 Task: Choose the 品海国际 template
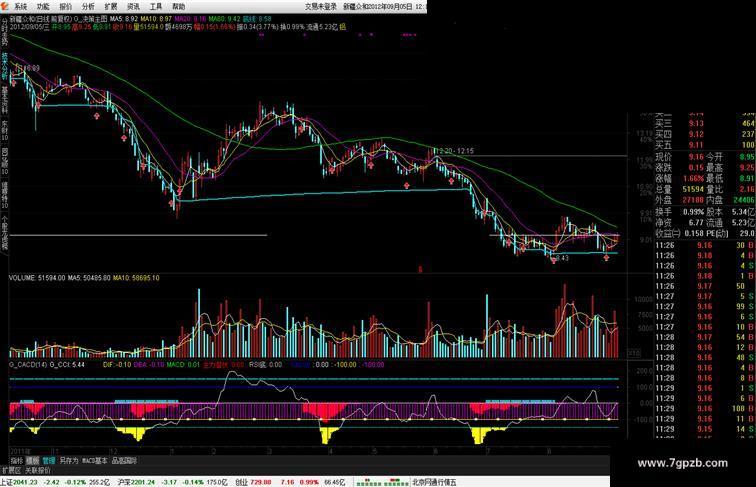pyautogui.click(x=124, y=461)
